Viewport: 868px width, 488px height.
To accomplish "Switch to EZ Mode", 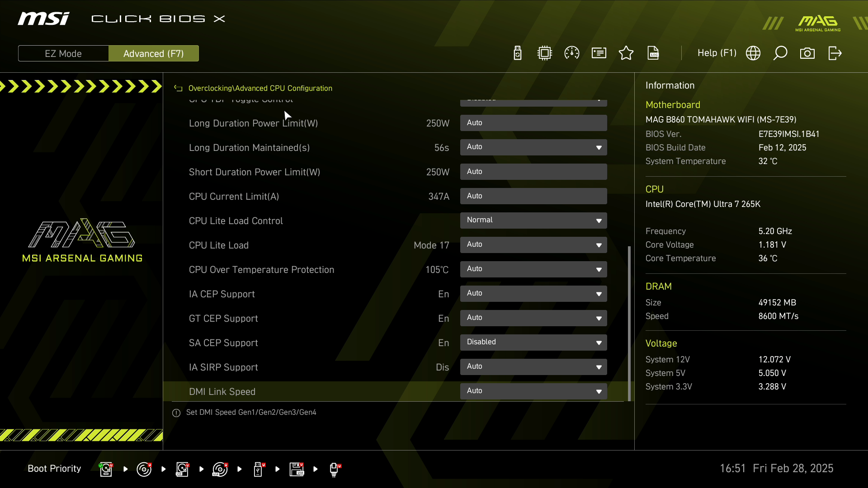I will tap(63, 53).
